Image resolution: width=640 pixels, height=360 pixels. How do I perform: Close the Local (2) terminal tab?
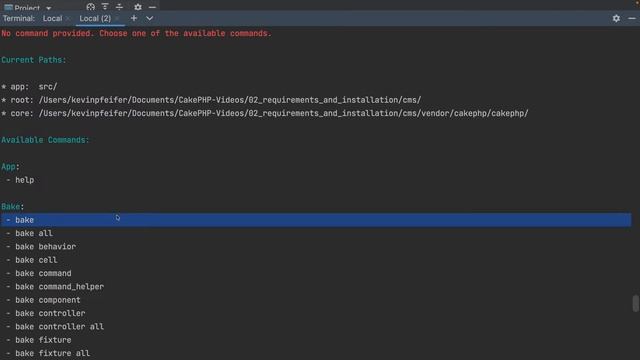117,19
